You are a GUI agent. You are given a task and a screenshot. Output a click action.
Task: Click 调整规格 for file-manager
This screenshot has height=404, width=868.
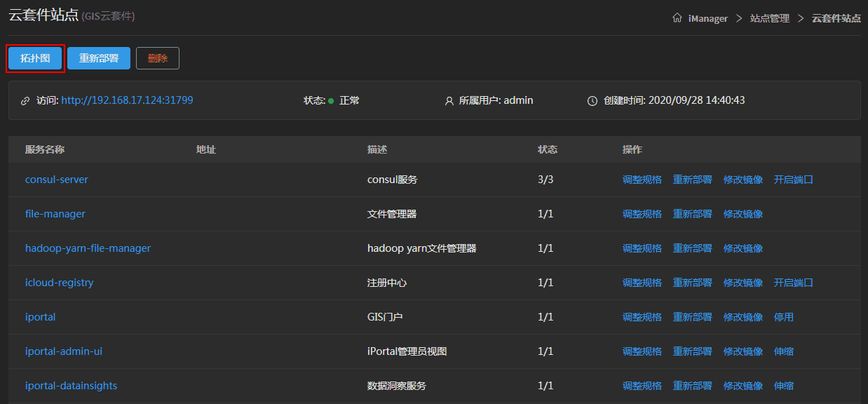click(x=642, y=214)
